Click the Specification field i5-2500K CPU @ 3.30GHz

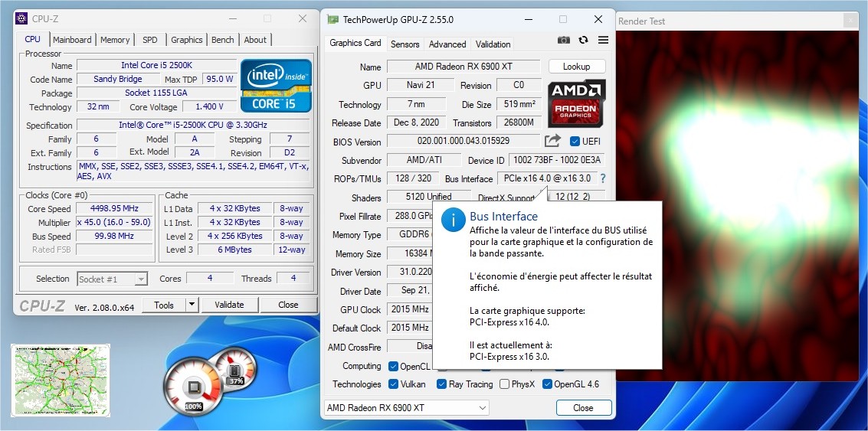[x=193, y=125]
